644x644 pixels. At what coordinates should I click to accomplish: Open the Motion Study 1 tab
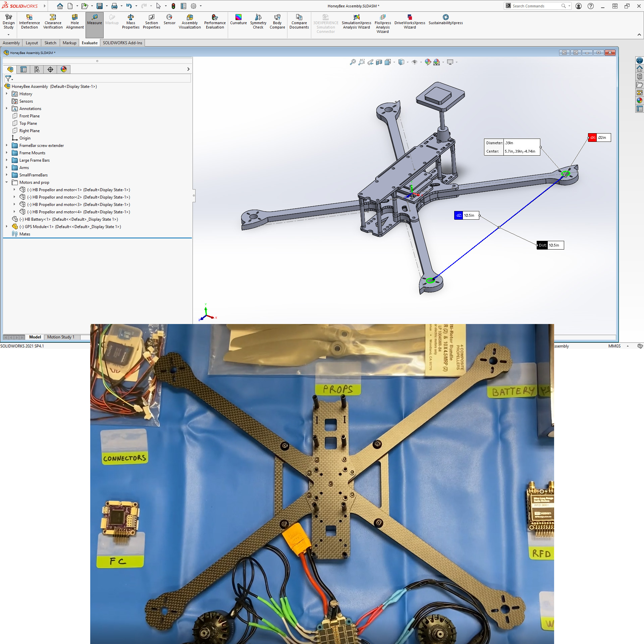(61, 337)
